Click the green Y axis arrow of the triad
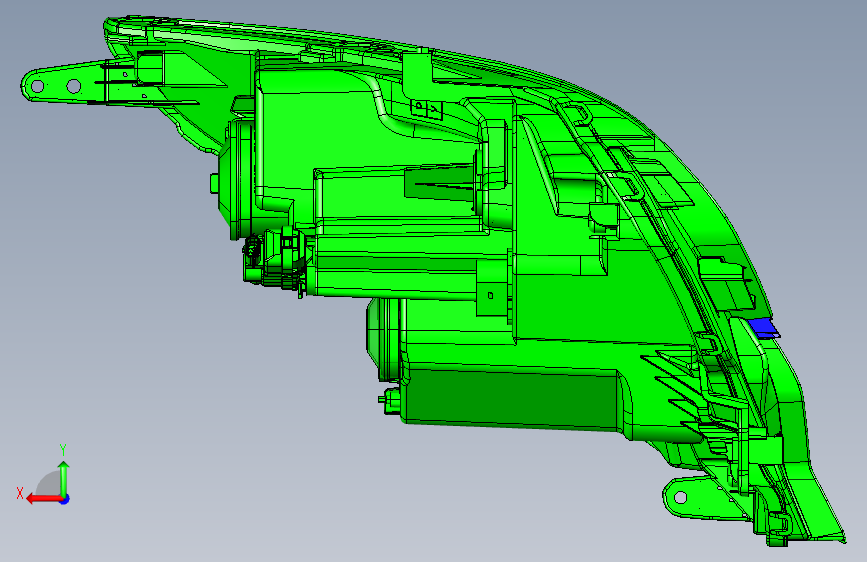This screenshot has width=867, height=562. tap(64, 478)
